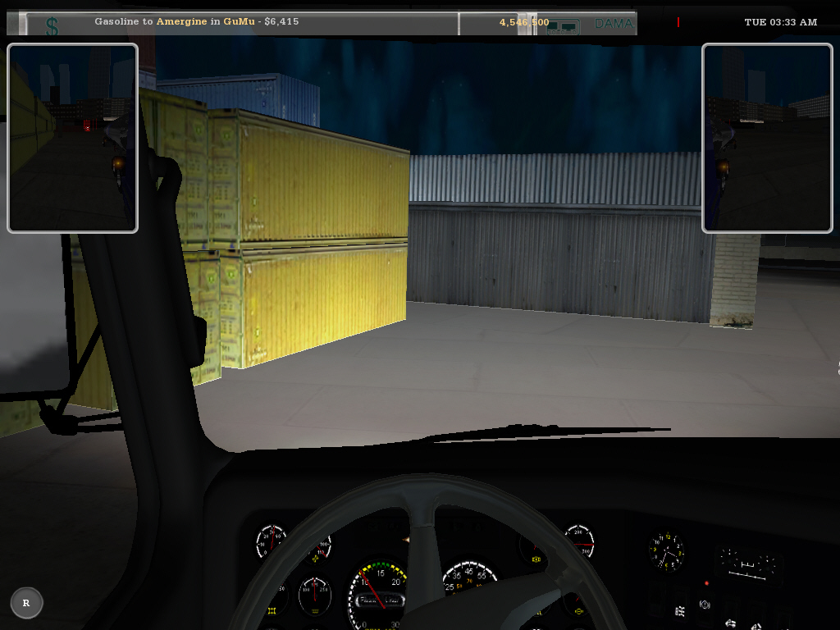Click the radio display panel on dashboard
The height and width of the screenshot is (630, 840).
[747, 567]
